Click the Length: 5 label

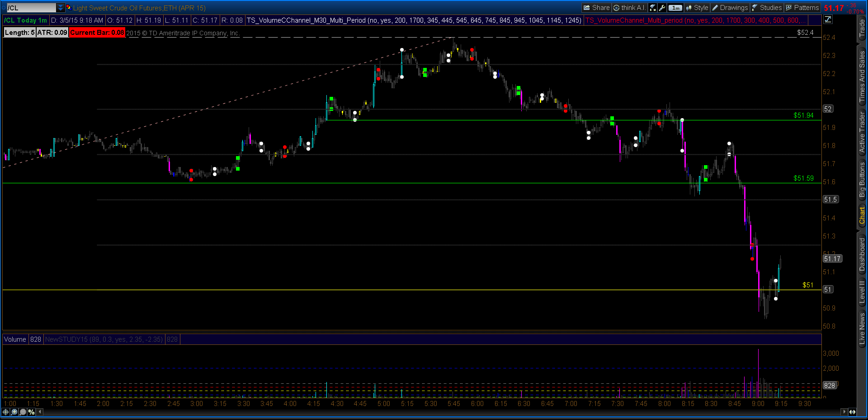coord(19,33)
